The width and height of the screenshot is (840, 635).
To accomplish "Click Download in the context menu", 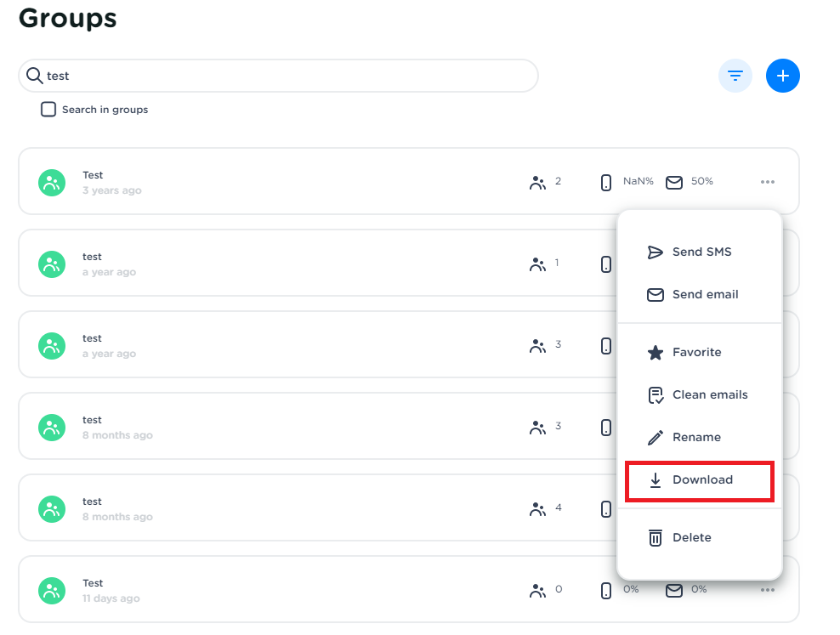I will pyautogui.click(x=701, y=479).
